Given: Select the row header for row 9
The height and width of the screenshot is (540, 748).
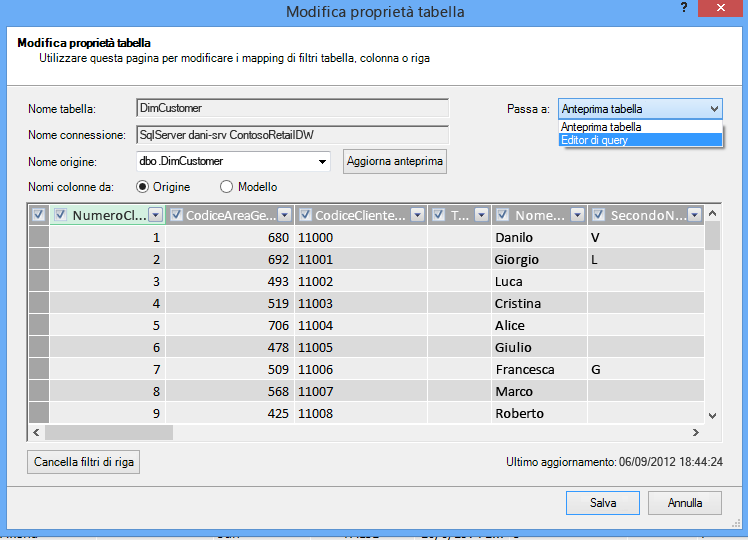Looking at the screenshot, I should (39, 413).
